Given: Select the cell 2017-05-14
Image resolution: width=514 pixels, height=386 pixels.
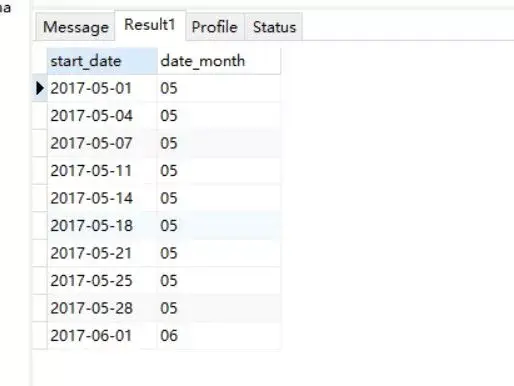Looking at the screenshot, I should point(102,198).
